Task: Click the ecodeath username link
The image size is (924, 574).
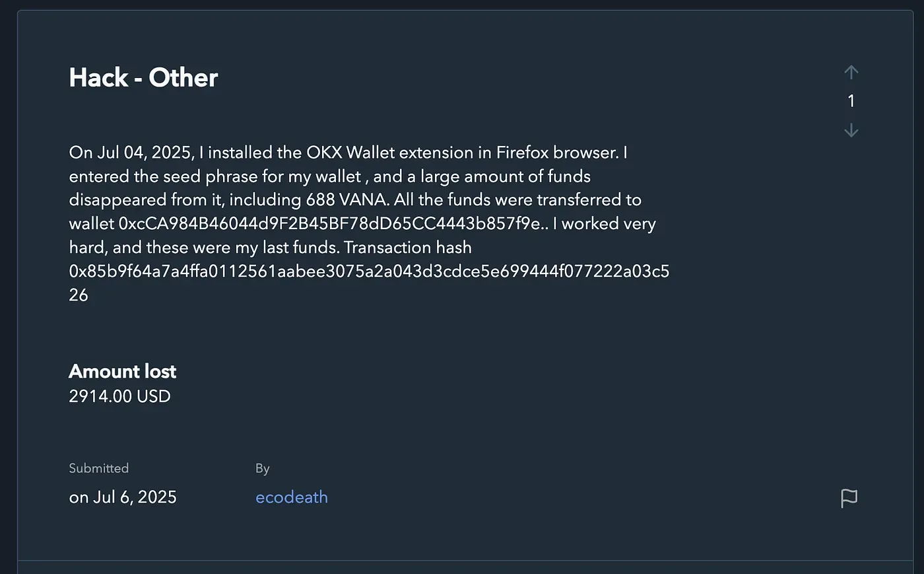Action: tap(291, 497)
